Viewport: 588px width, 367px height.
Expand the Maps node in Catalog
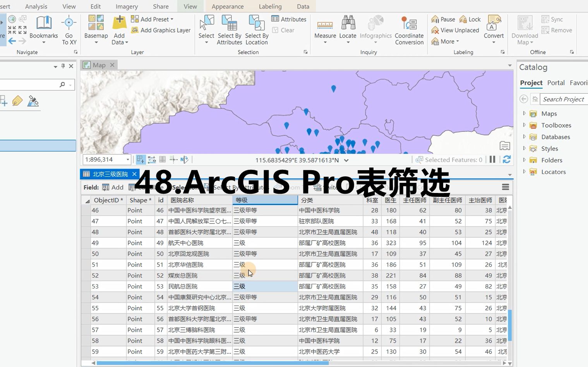524,113
